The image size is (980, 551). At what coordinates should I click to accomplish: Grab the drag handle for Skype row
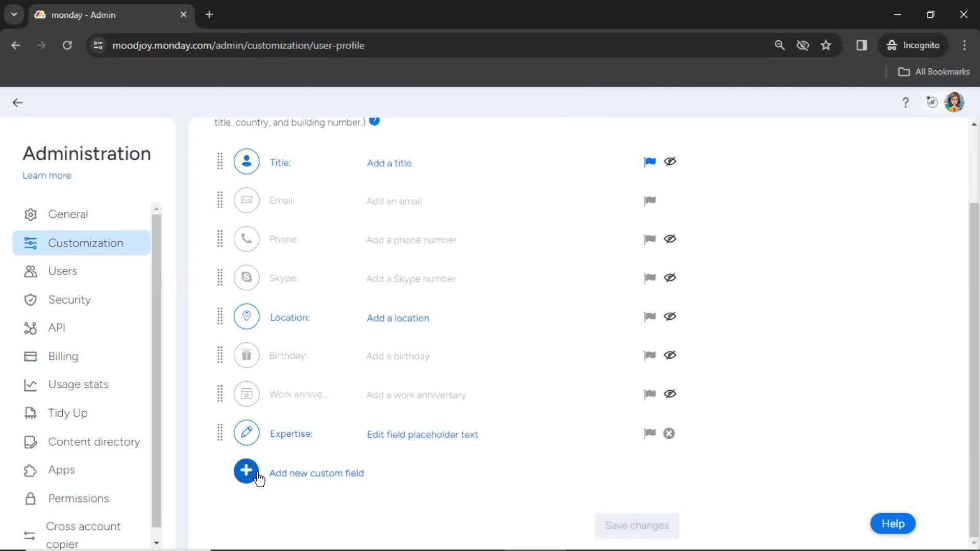pyautogui.click(x=220, y=278)
